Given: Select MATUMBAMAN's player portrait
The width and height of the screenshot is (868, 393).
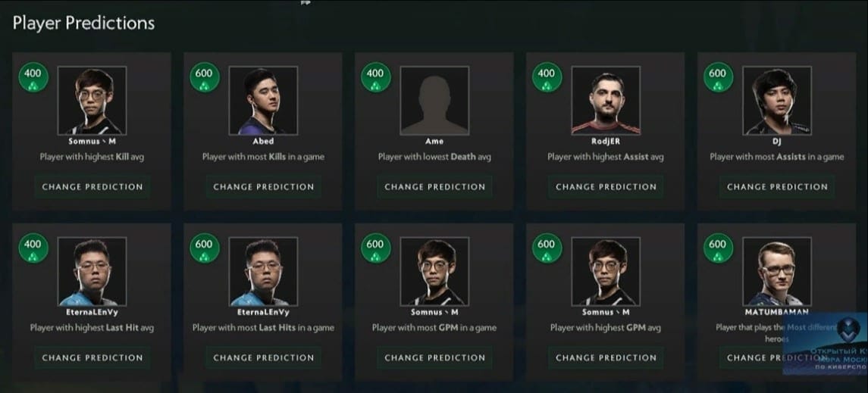Looking at the screenshot, I should tap(777, 271).
